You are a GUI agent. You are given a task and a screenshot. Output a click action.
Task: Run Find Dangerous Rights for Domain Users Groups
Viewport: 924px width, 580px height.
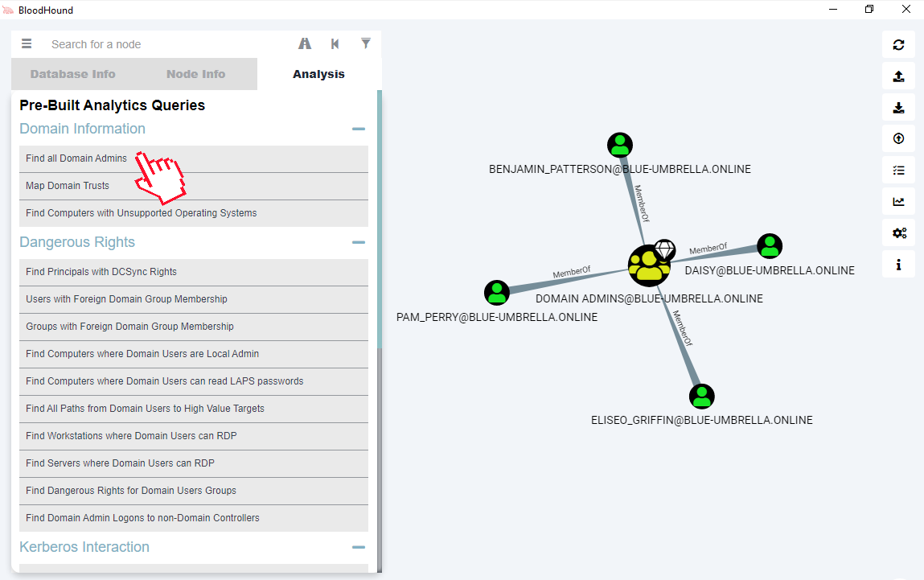pyautogui.click(x=194, y=491)
